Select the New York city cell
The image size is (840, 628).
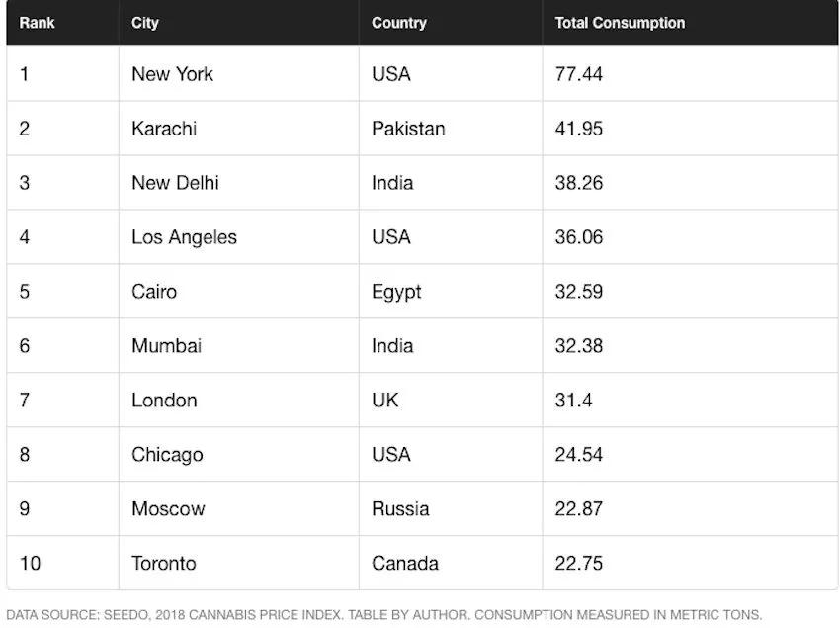[x=172, y=74]
